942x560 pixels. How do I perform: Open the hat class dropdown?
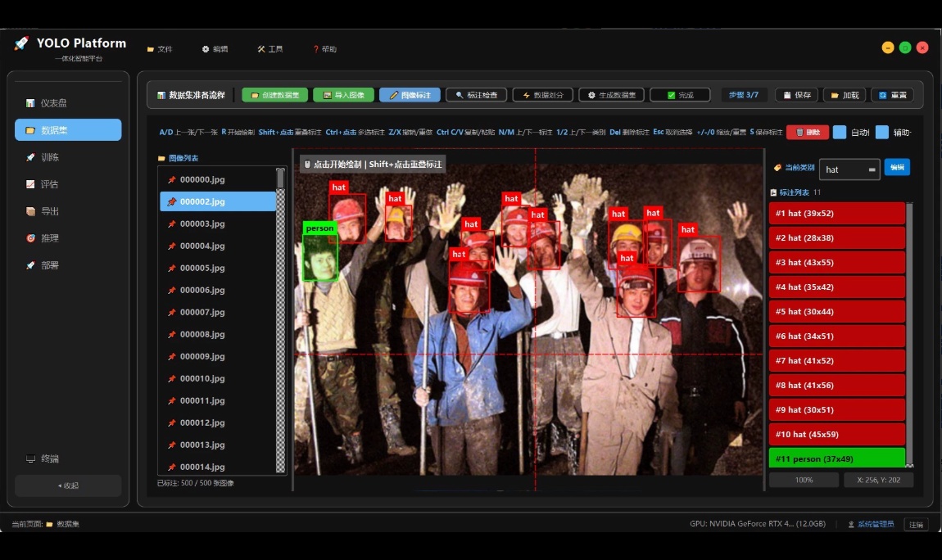[849, 169]
